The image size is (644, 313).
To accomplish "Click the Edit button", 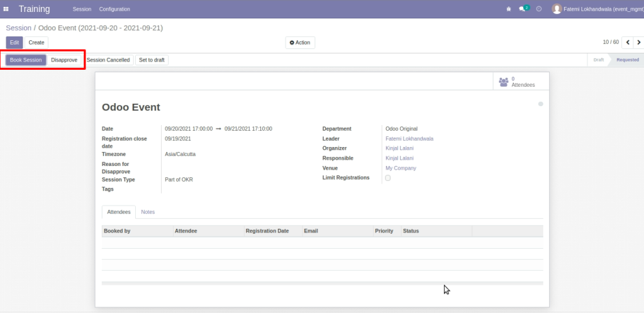I will [x=14, y=43].
